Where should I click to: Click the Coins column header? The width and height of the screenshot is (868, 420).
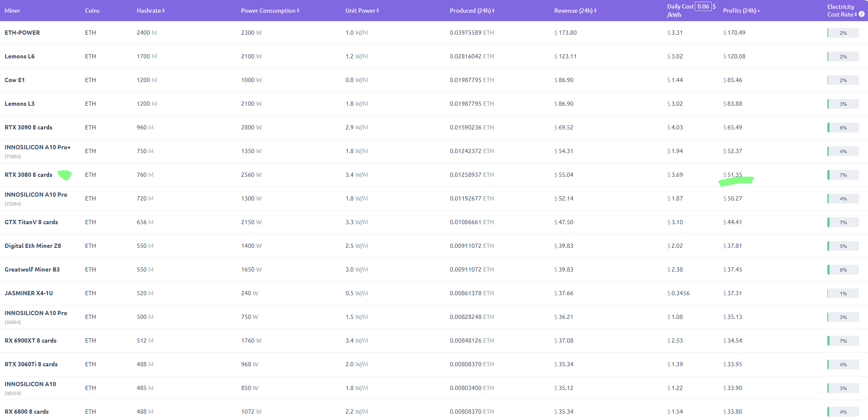coord(92,11)
